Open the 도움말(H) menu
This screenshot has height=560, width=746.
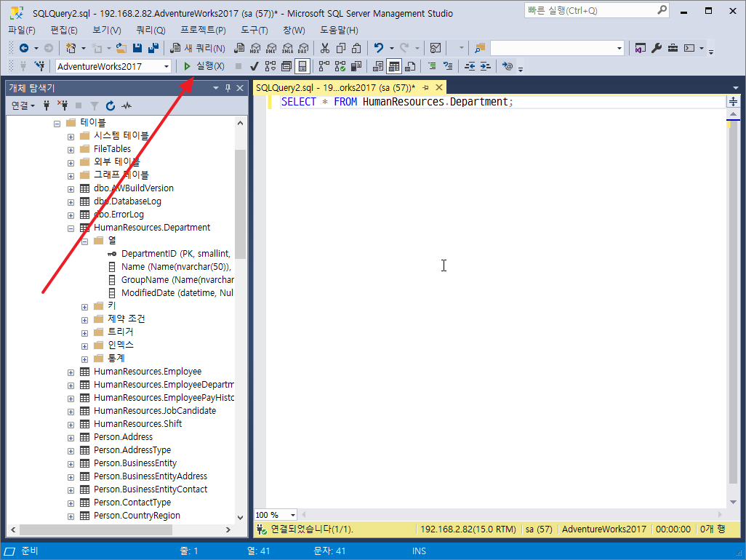coord(339,31)
